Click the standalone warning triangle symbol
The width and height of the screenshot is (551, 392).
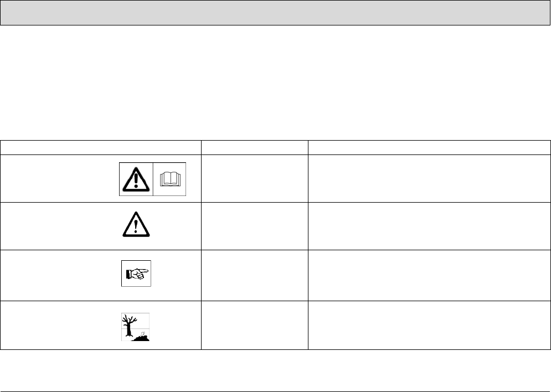136,226
